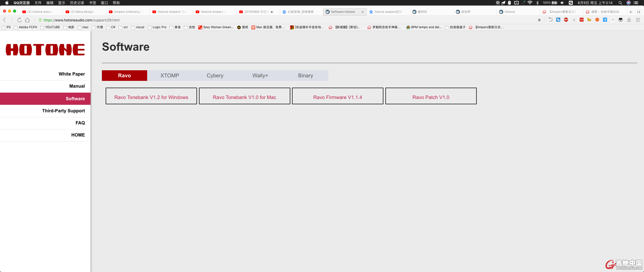
Task: Switch to the plain Hotone tab
Action: coord(518,12)
